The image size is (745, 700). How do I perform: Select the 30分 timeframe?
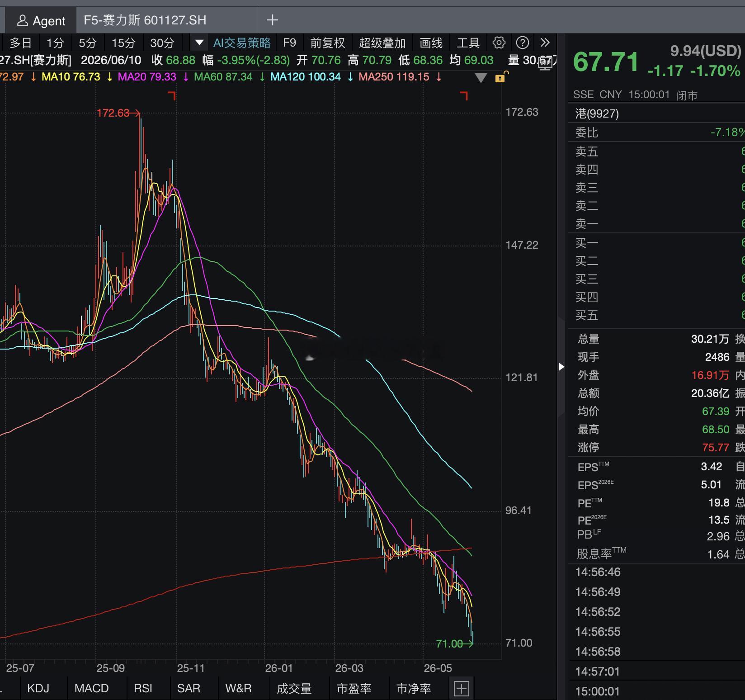162,43
